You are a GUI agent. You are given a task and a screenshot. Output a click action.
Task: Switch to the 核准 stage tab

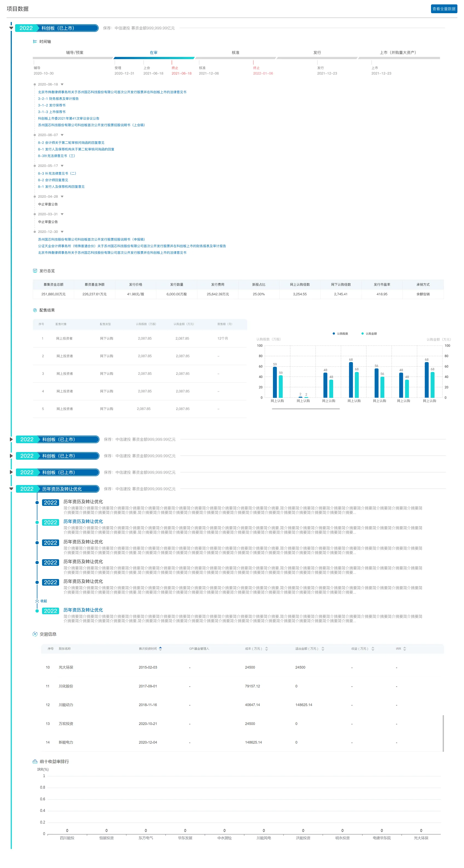pyautogui.click(x=235, y=53)
